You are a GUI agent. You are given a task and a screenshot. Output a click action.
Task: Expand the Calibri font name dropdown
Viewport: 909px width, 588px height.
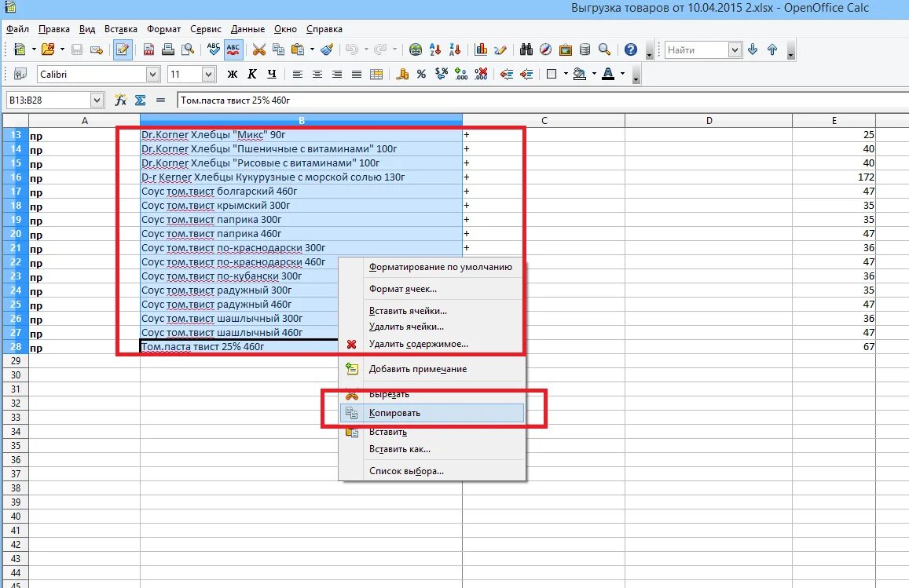[x=152, y=74]
